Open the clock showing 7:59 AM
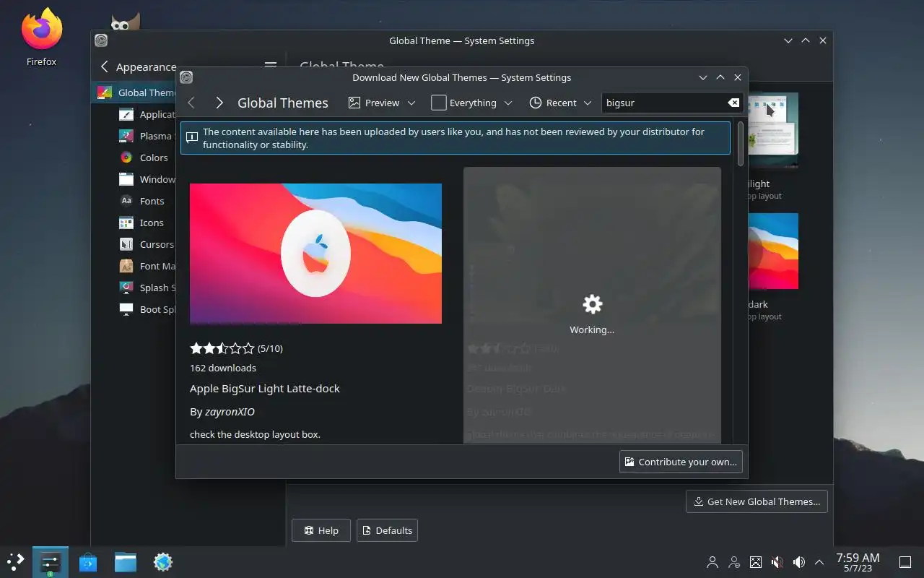The width and height of the screenshot is (924, 578). (858, 562)
